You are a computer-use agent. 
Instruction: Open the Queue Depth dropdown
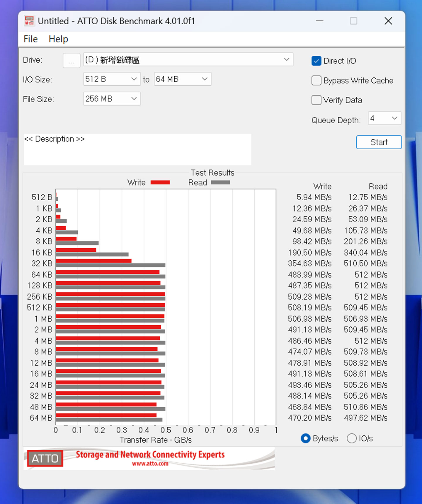pyautogui.click(x=384, y=118)
